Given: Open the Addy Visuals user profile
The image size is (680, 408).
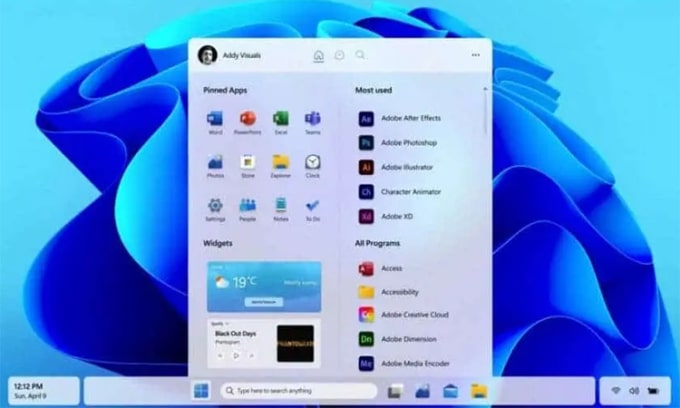Looking at the screenshot, I should [x=229, y=55].
